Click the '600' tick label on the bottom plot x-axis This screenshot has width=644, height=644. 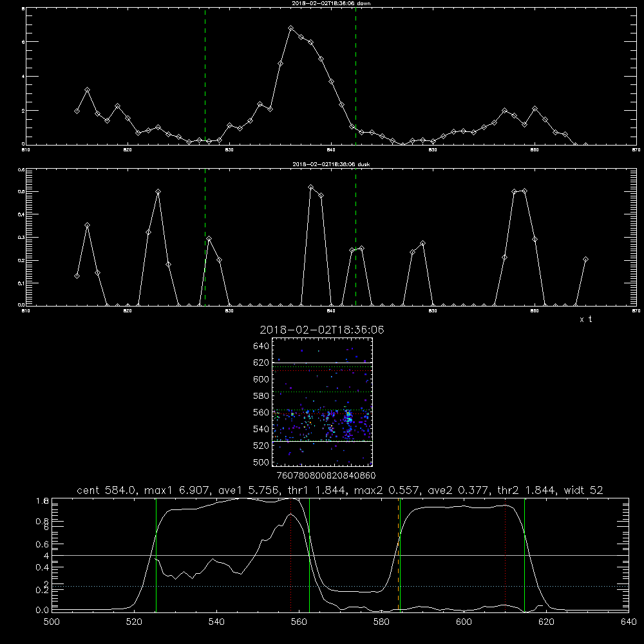tap(464, 622)
